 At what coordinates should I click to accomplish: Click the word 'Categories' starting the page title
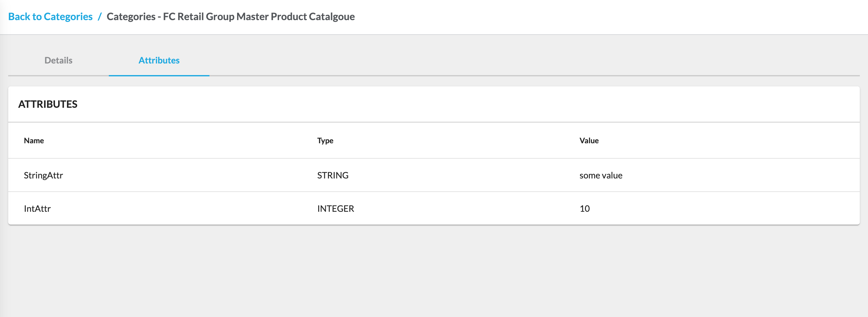131,16
